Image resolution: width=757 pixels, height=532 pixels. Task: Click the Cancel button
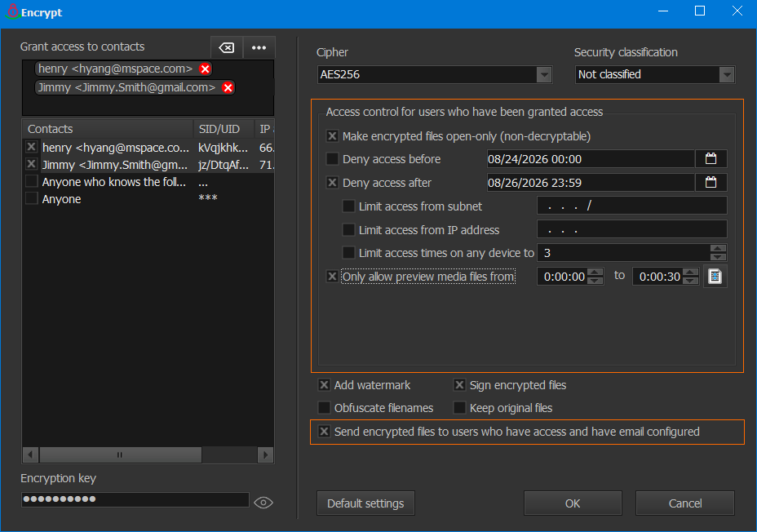click(x=685, y=503)
